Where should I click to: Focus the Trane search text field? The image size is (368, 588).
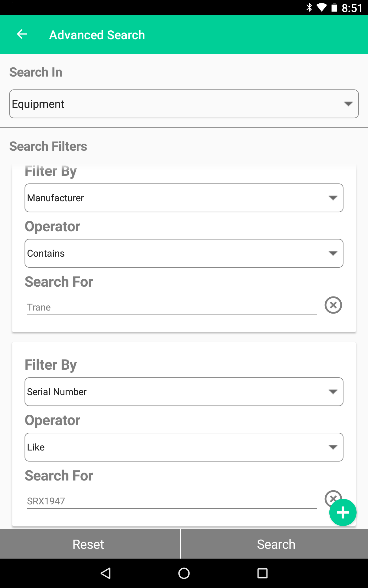point(172,307)
